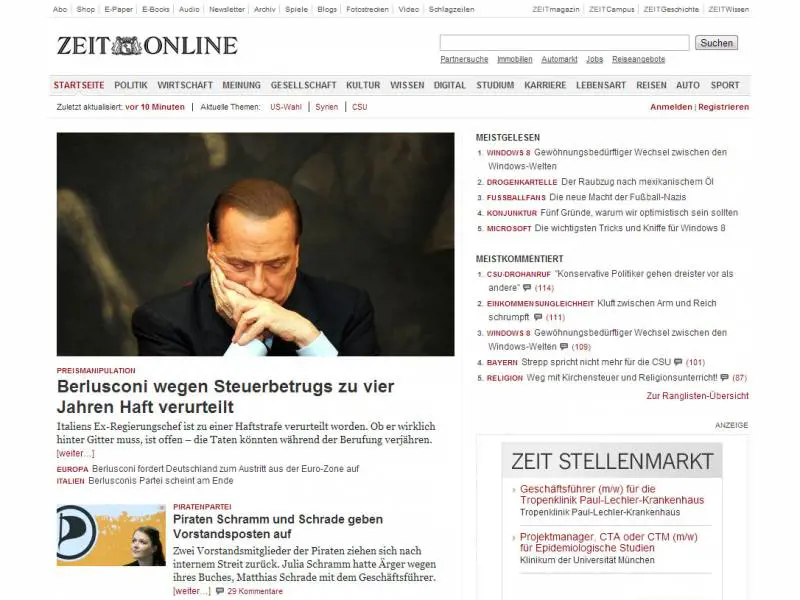This screenshot has width=800, height=600.
Task: Open the Politik section
Action: 131,85
